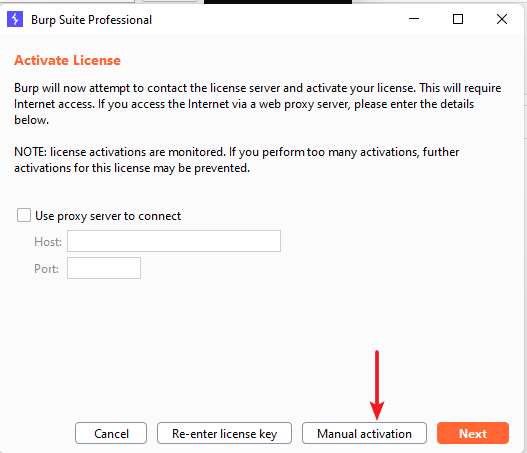This screenshot has height=453, width=527.
Task: Choose Re-enter license key
Action: point(224,434)
